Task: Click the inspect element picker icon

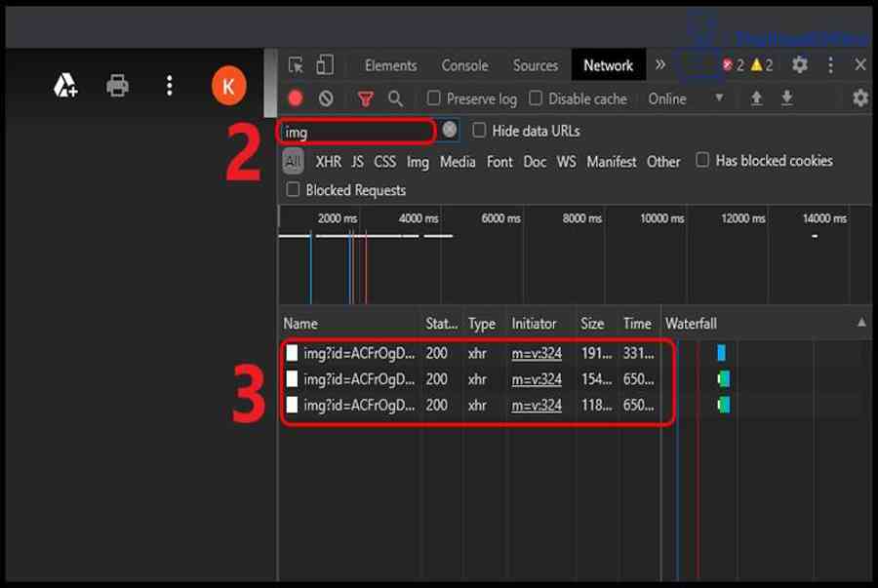Action: click(x=296, y=65)
